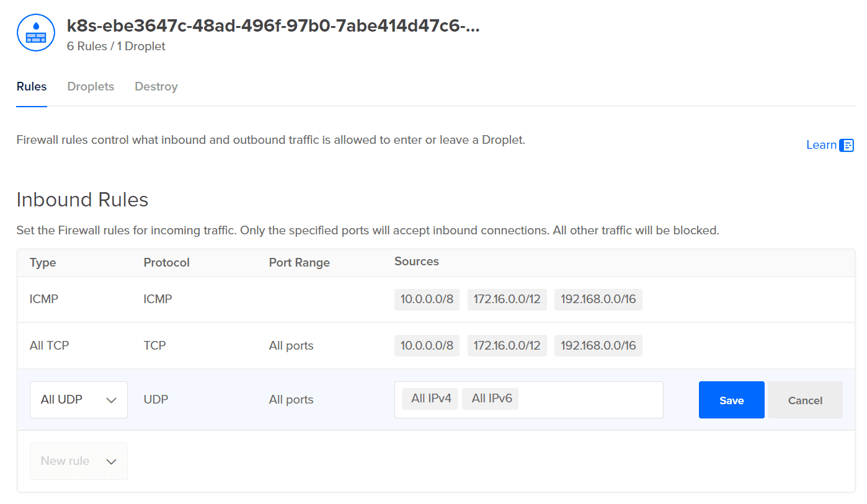
Task: Click the firewall name heading
Action: (273, 27)
